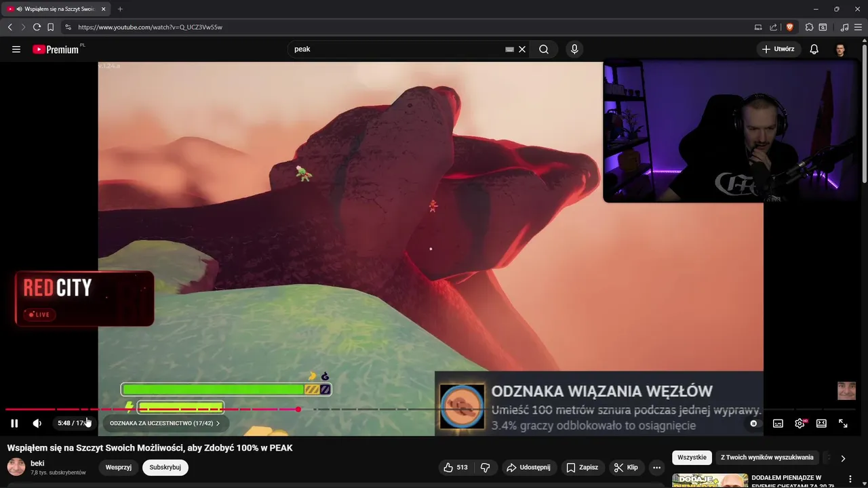Create a clip with 'Klip'

tap(626, 467)
